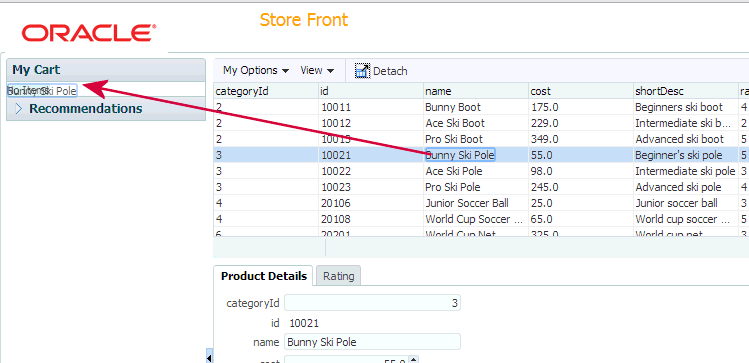Click the id cell 10011
Image resolution: width=749 pixels, height=363 pixels.
pos(336,107)
